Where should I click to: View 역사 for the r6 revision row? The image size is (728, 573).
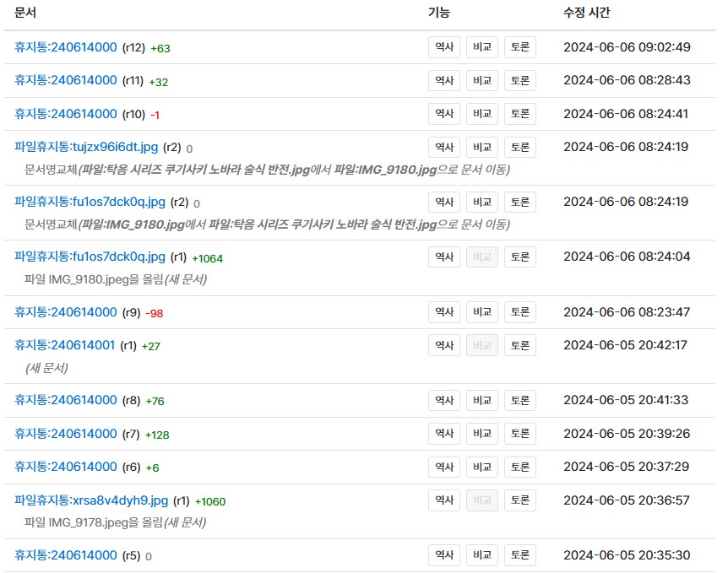click(443, 467)
